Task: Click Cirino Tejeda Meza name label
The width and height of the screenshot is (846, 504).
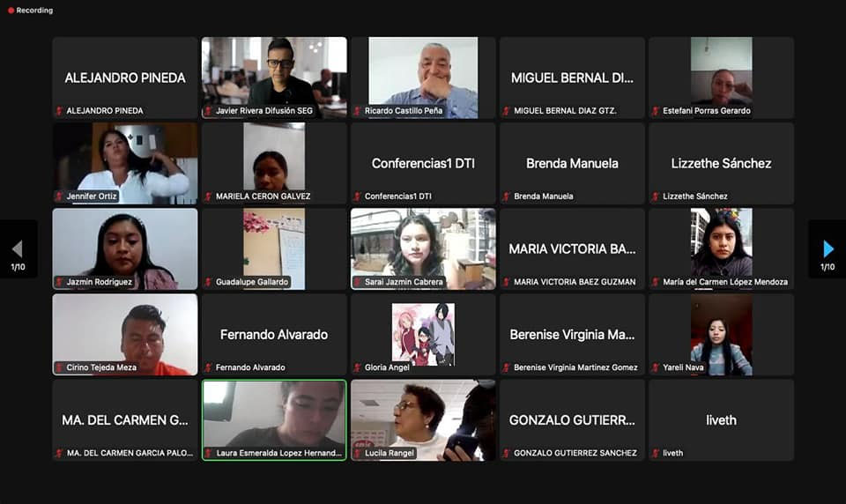Action: pos(100,367)
